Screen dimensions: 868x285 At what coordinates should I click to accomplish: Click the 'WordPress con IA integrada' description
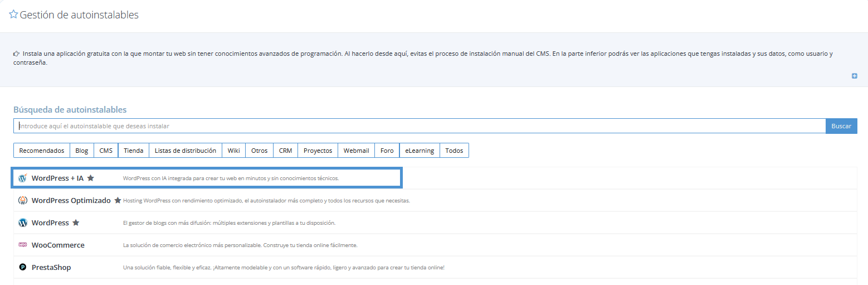coord(231,178)
